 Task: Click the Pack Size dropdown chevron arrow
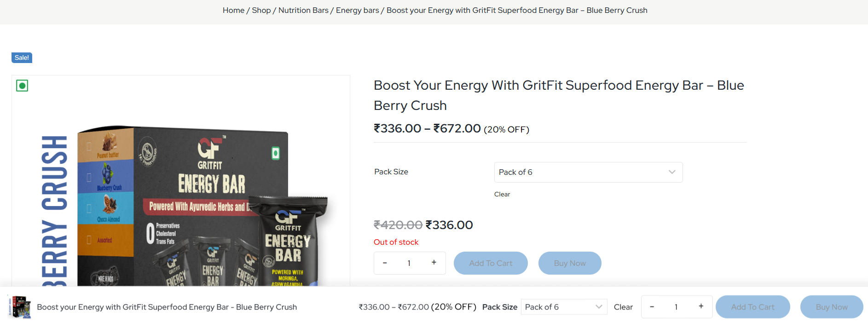(672, 172)
